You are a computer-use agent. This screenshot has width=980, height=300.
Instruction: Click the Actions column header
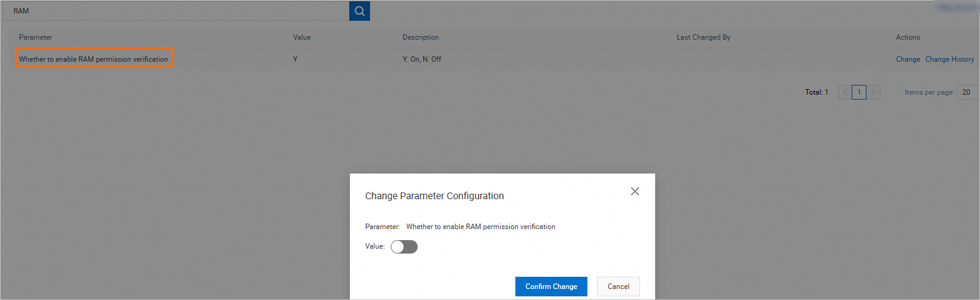pos(908,37)
